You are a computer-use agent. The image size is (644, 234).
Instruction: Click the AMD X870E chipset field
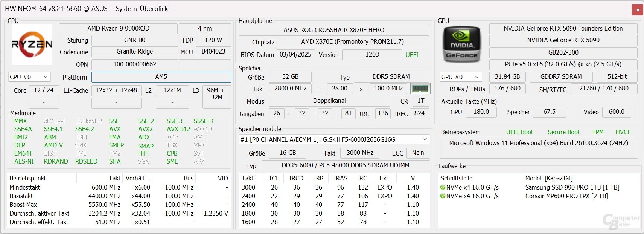pyautogui.click(x=352, y=42)
